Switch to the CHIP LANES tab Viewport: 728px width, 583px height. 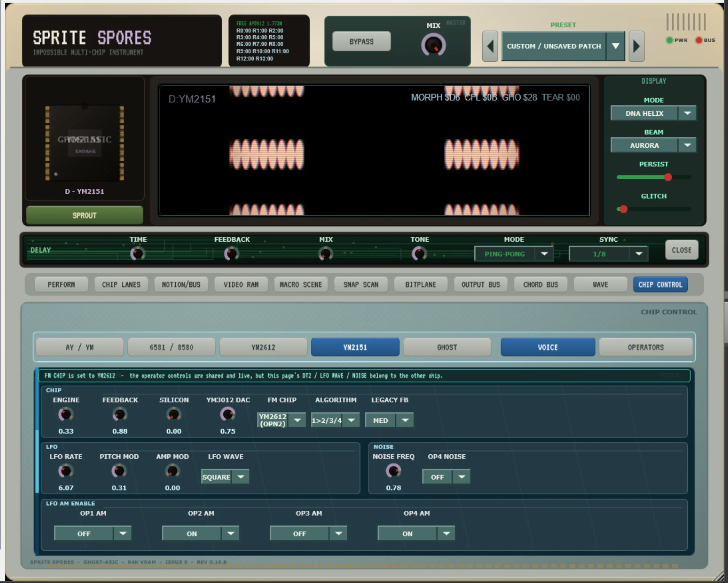121,285
